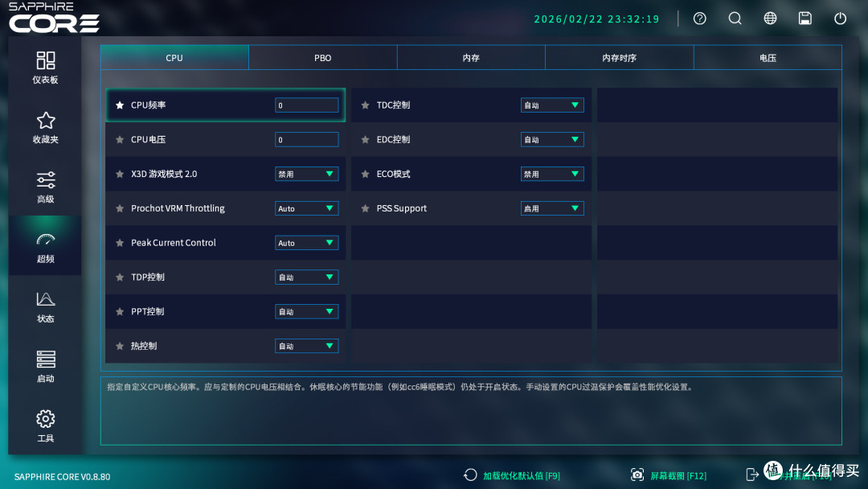Switch to the CPU tab
The width and height of the screenshot is (868, 489).
[174, 58]
